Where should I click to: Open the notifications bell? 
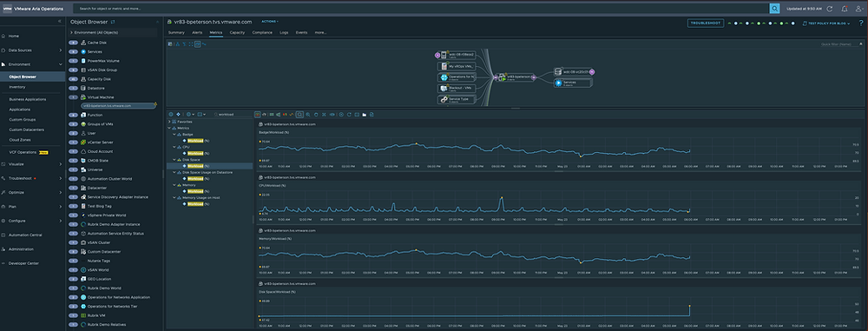point(845,9)
